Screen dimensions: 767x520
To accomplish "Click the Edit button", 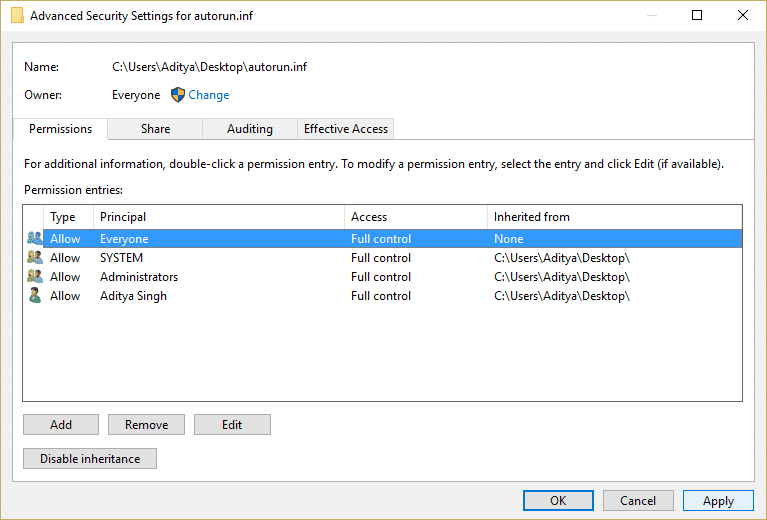I will point(232,425).
